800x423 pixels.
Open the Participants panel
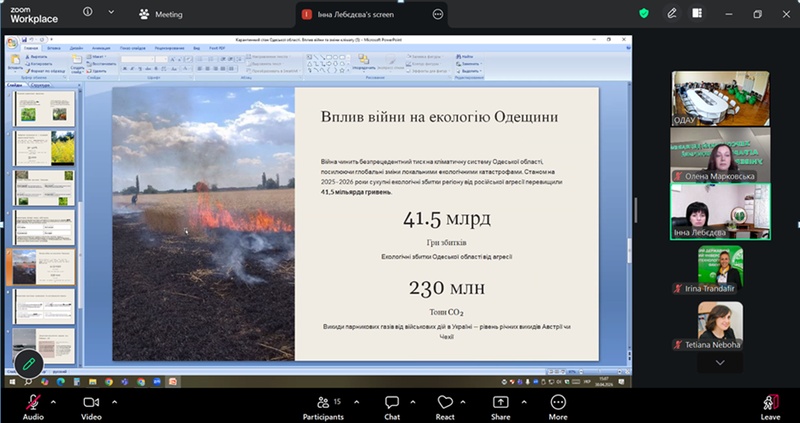click(323, 408)
